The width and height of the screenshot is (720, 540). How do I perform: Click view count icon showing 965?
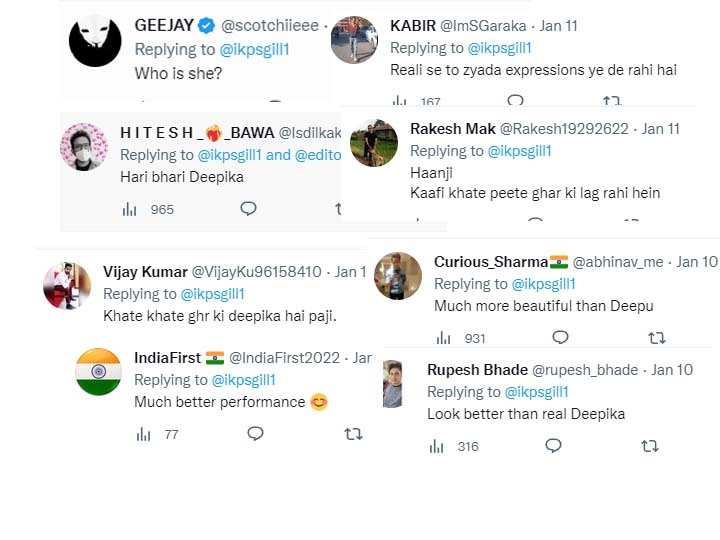pyautogui.click(x=130, y=209)
